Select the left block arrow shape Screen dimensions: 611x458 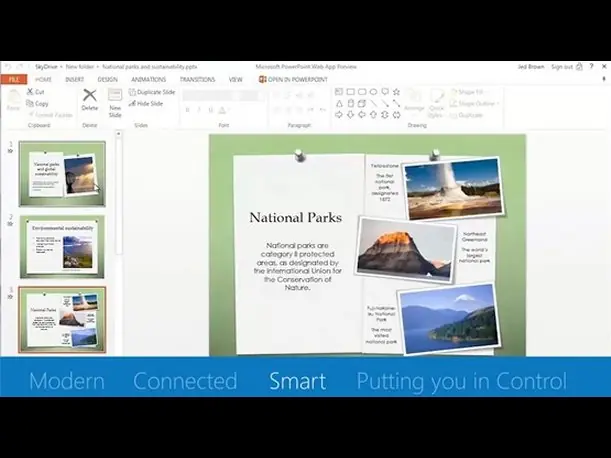362,115
